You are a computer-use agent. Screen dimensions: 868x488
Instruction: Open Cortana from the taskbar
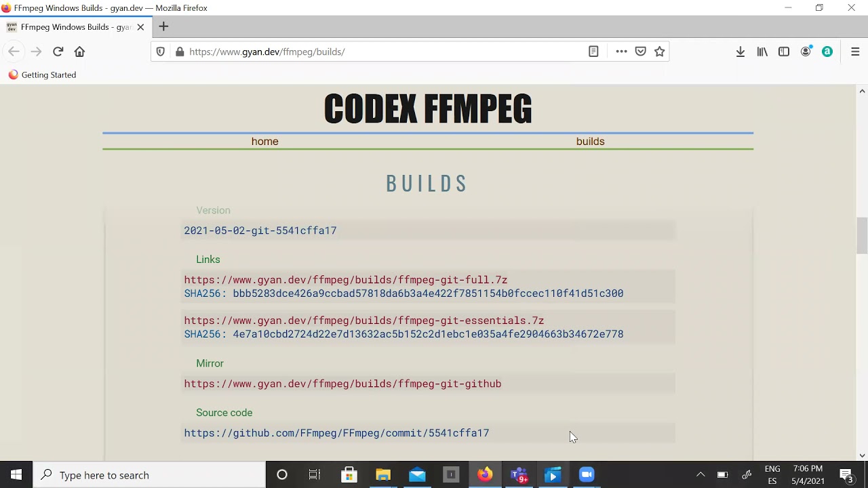282,475
